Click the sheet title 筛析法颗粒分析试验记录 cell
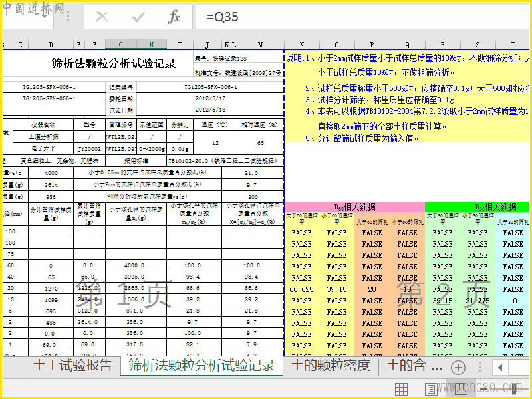This screenshot has height=399, width=532. [x=114, y=63]
